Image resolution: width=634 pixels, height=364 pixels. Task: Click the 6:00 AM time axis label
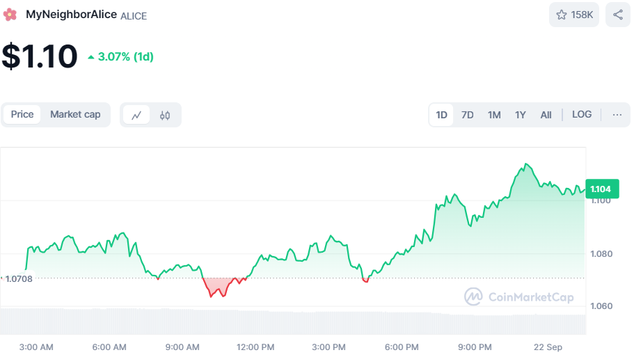tap(109, 347)
